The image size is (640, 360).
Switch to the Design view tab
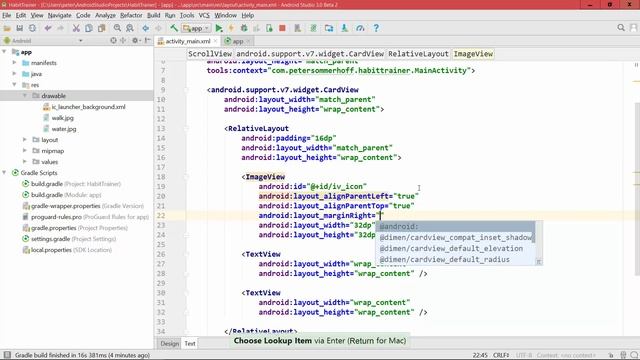[169, 344]
